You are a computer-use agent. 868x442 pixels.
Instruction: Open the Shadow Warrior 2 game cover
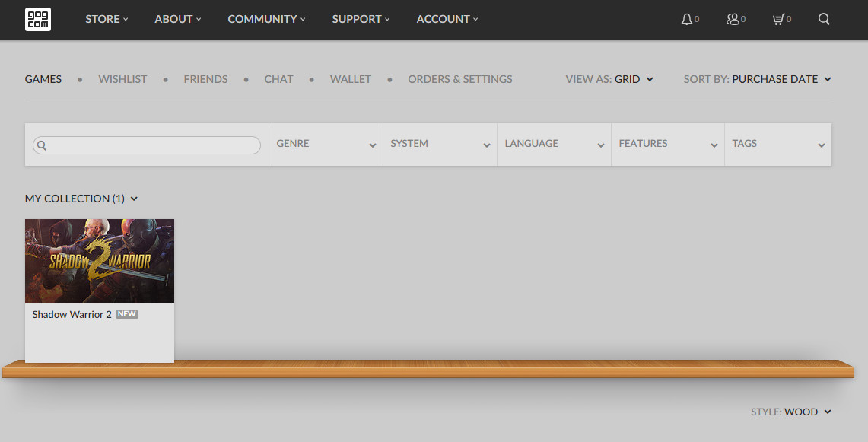(100, 261)
